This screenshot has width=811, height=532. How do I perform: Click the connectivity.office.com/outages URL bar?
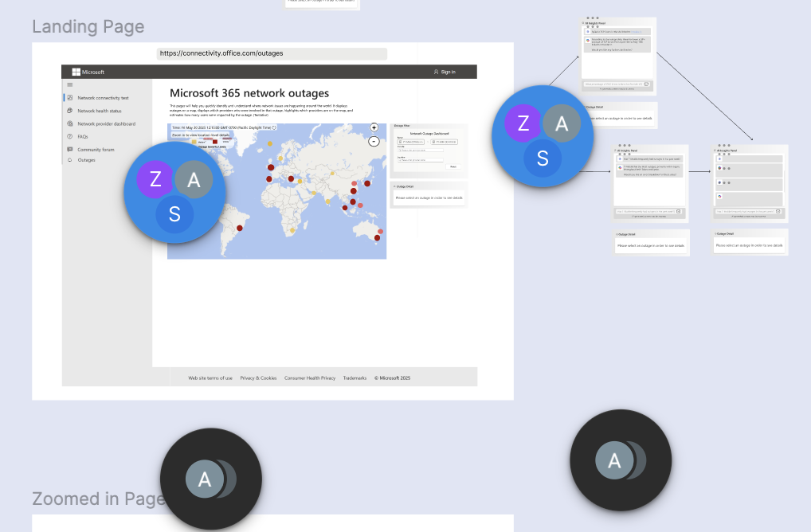272,53
